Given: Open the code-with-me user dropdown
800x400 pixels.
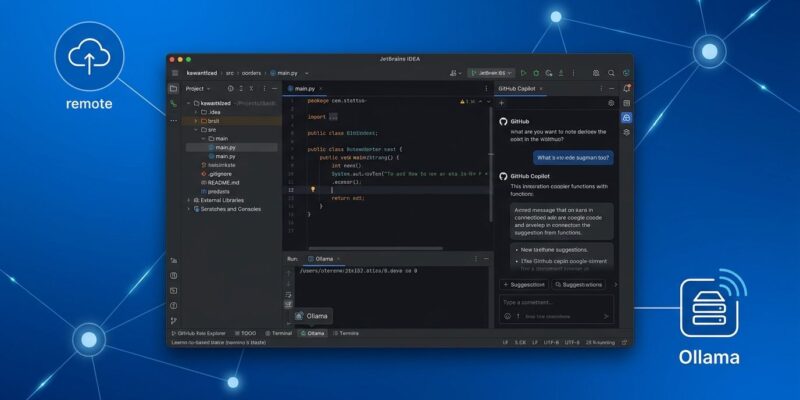Looking at the screenshot, I should 456,73.
